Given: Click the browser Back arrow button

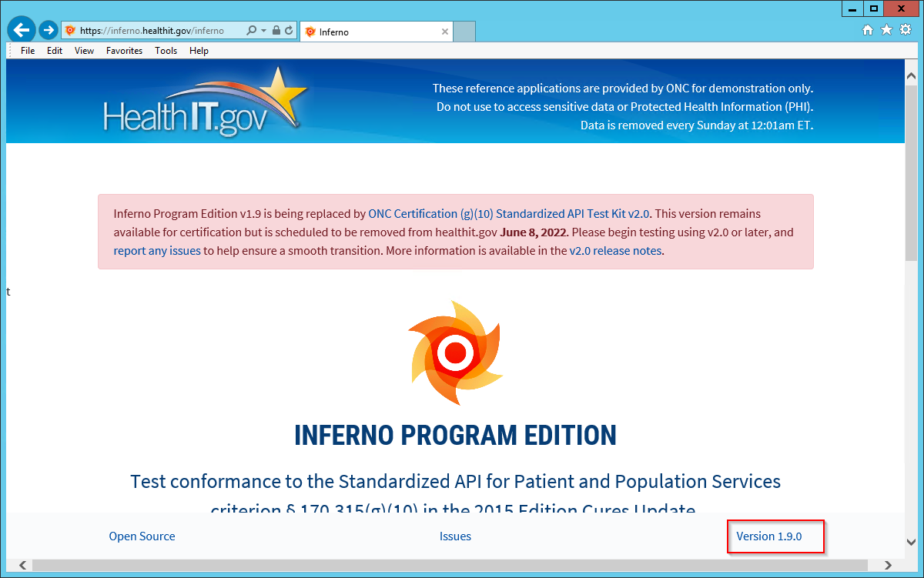Looking at the screenshot, I should [x=21, y=30].
